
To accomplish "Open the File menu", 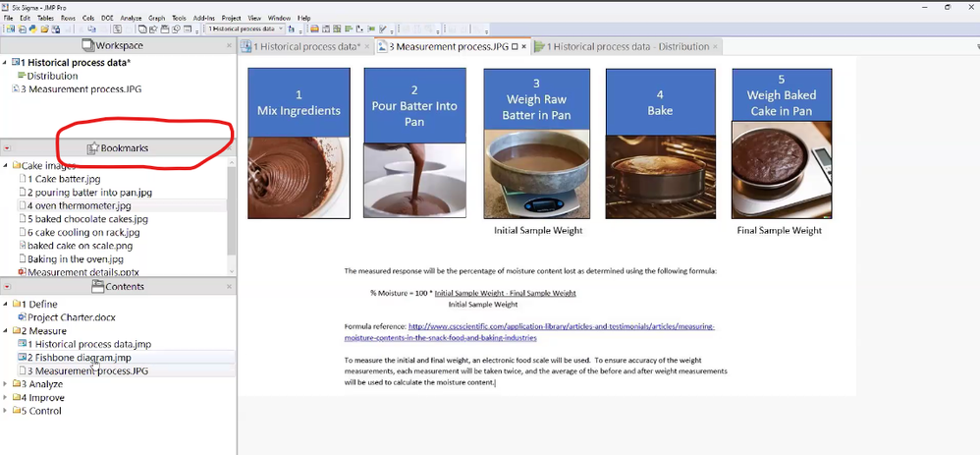I will [8, 18].
